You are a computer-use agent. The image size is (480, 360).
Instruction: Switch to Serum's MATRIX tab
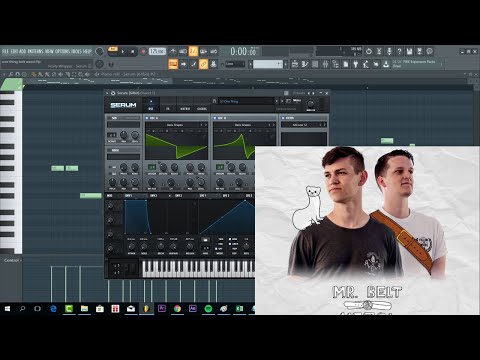(185, 105)
